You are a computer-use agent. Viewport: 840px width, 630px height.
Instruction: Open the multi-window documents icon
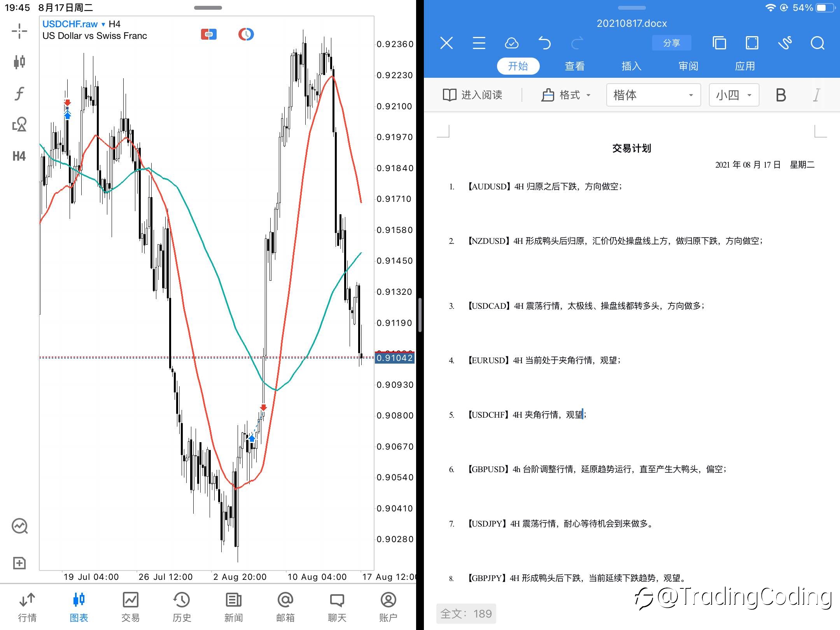point(719,43)
